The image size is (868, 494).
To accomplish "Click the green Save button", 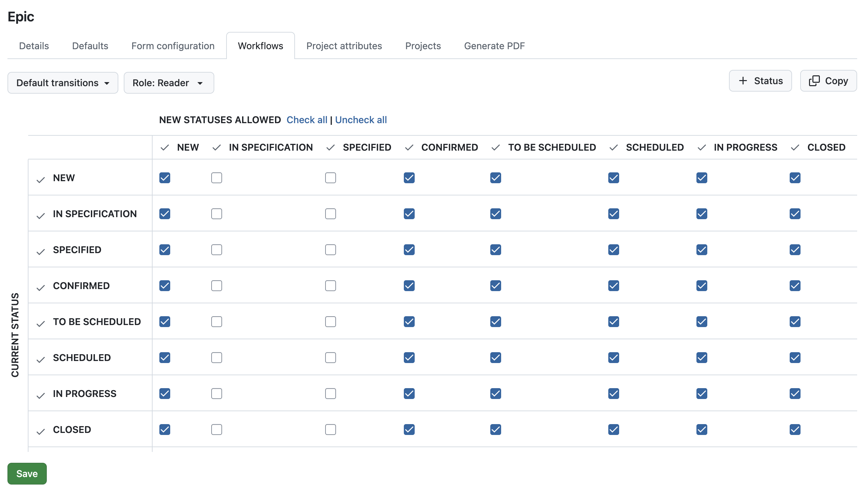I will coord(27,474).
